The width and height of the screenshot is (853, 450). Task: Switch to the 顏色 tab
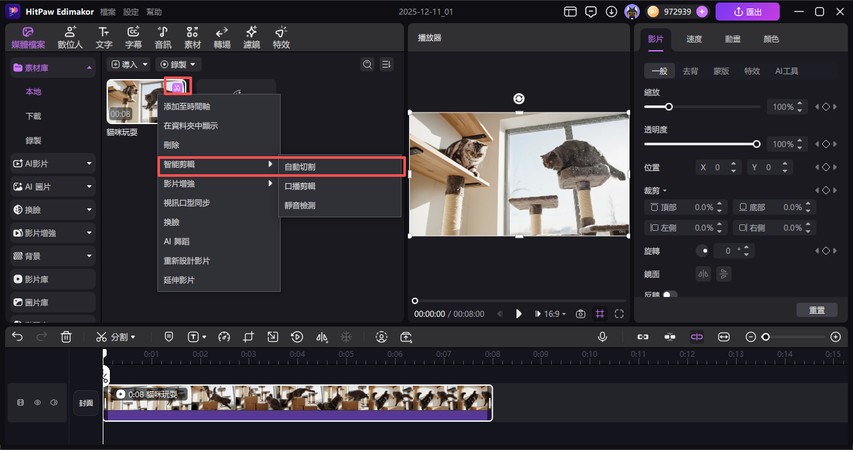pos(771,39)
